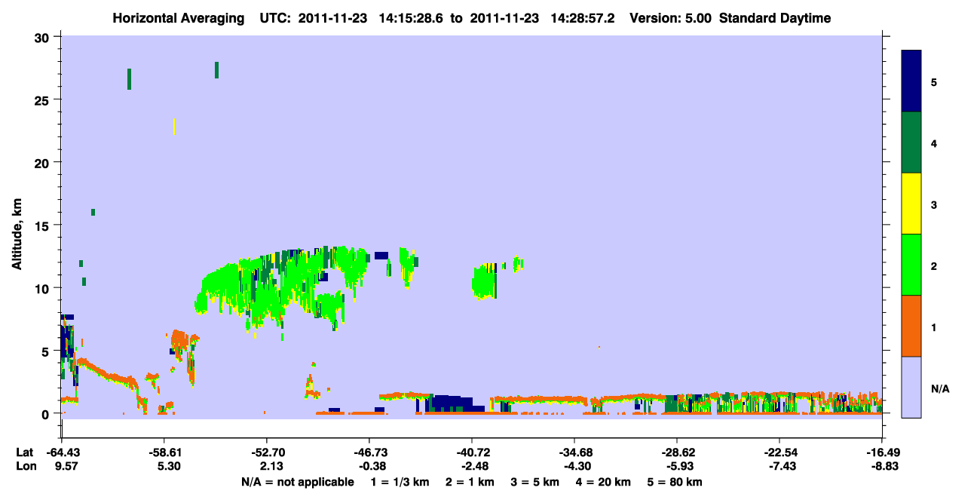Click the '1 = 1/3 km' legend entry

tap(400, 481)
